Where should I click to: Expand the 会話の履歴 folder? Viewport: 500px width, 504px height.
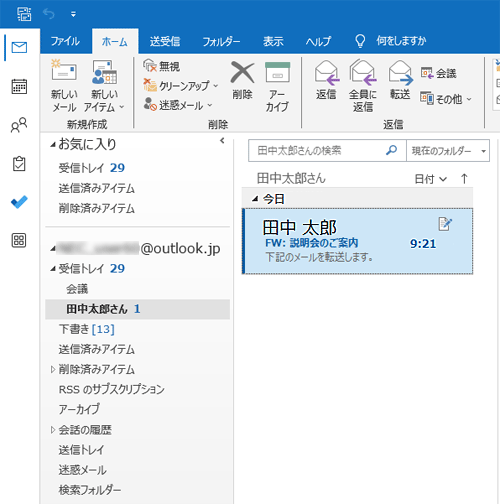point(53,430)
